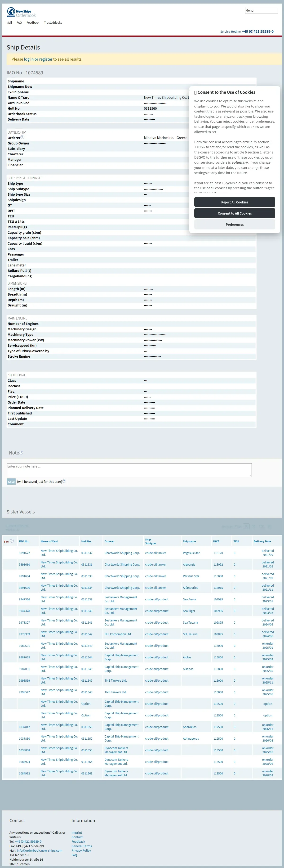284x868 pixels.
Task: Open the Orderer help question-mark icon
Action: coord(22,137)
